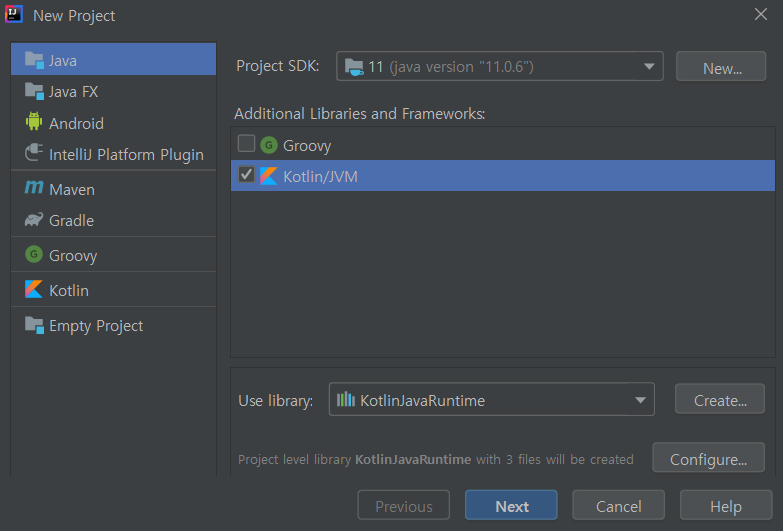
Task: Click the Previous button
Action: click(x=403, y=505)
